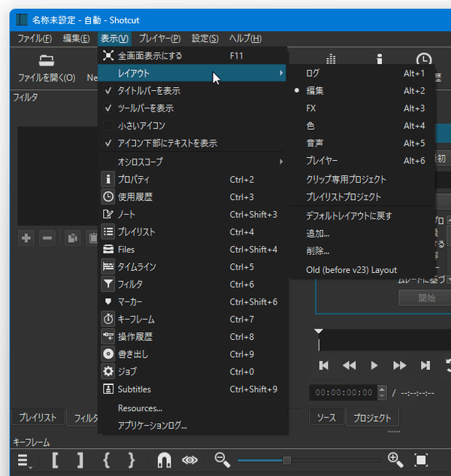Expand the オシロスコープ submenu
Image resolution: width=451 pixels, height=476 pixels.
click(192, 162)
